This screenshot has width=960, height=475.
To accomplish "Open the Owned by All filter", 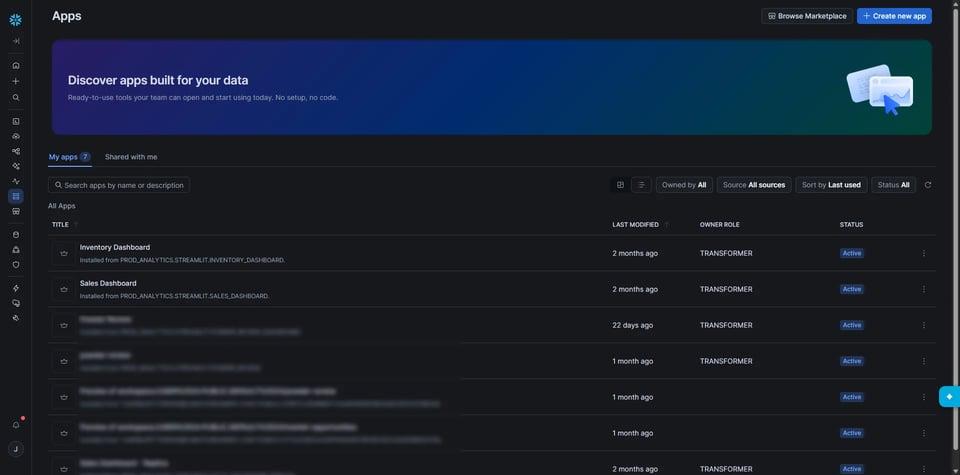I will [x=684, y=185].
